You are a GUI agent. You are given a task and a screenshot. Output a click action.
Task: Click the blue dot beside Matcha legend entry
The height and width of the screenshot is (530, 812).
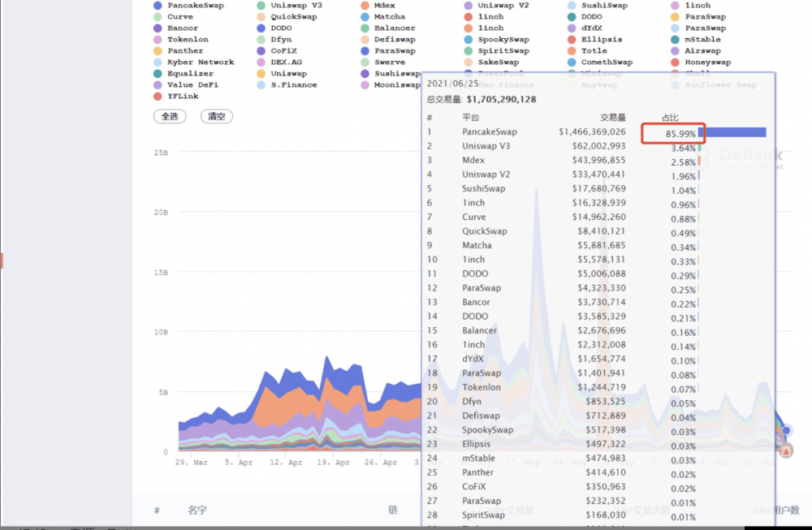pos(365,16)
